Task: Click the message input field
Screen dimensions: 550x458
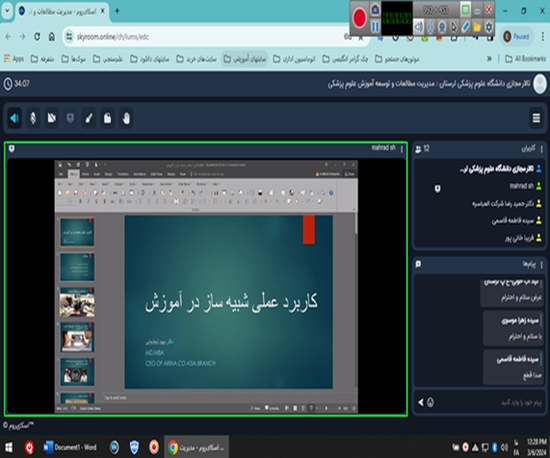Action: point(490,403)
